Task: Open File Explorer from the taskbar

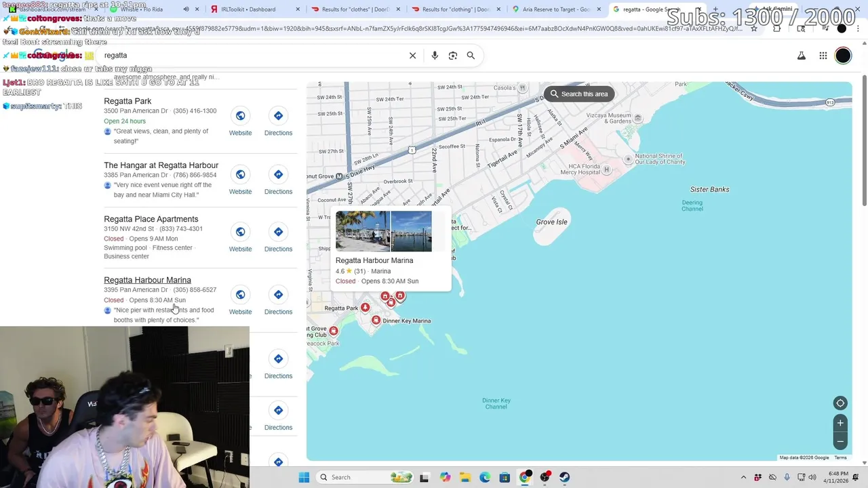Action: (465, 477)
